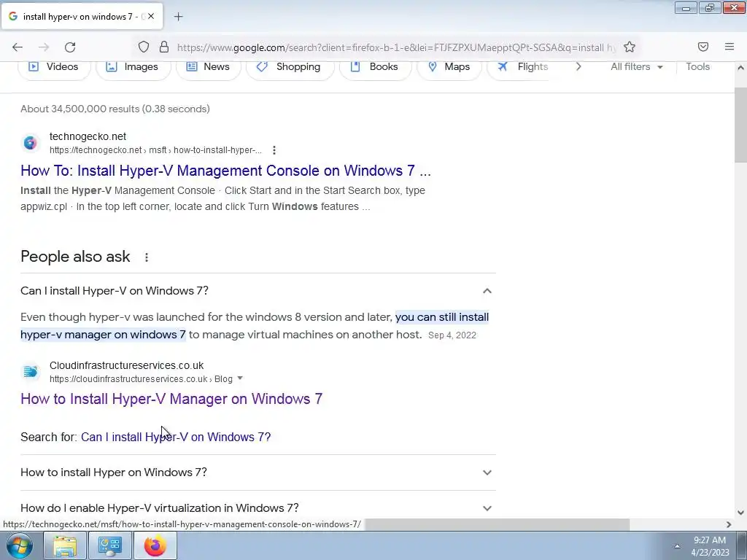Switch to the Shopping search filter
Viewport: 747px width, 560px height.
click(290, 67)
